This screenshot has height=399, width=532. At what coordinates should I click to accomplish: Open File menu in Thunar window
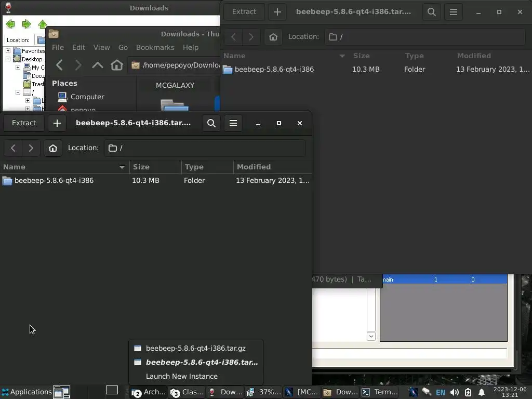[x=58, y=47]
